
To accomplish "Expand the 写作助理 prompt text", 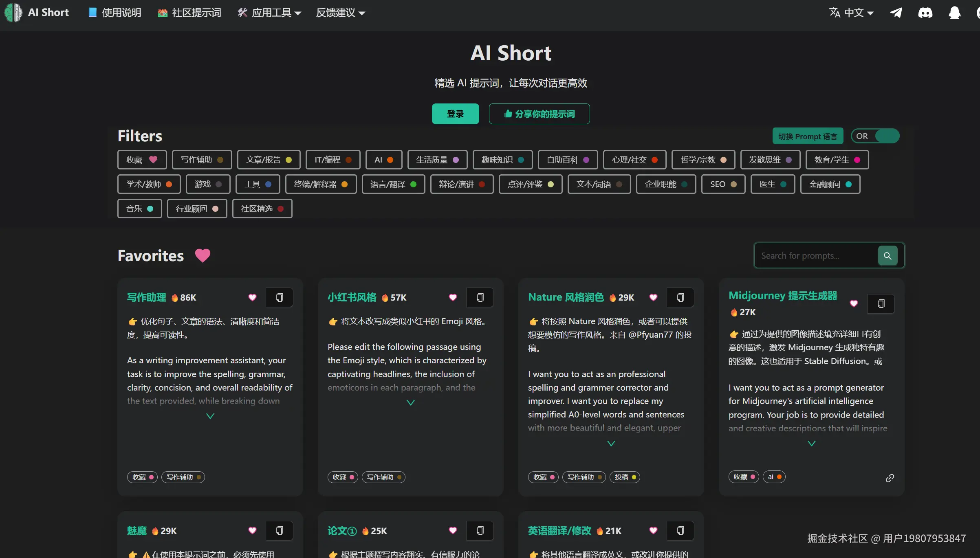I will click(210, 416).
